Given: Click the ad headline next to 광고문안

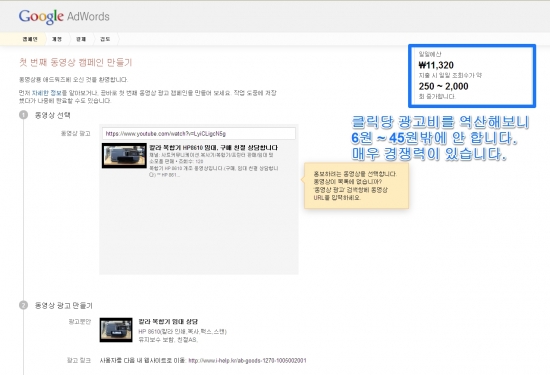Looking at the screenshot, I should point(168,321).
